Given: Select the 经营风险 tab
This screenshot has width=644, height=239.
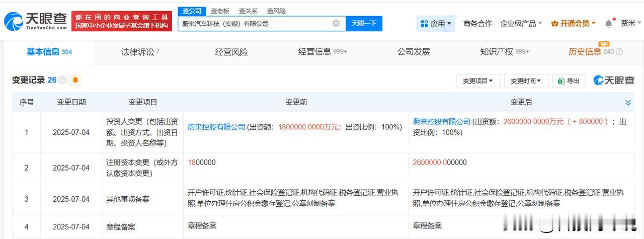Looking at the screenshot, I should [231, 52].
